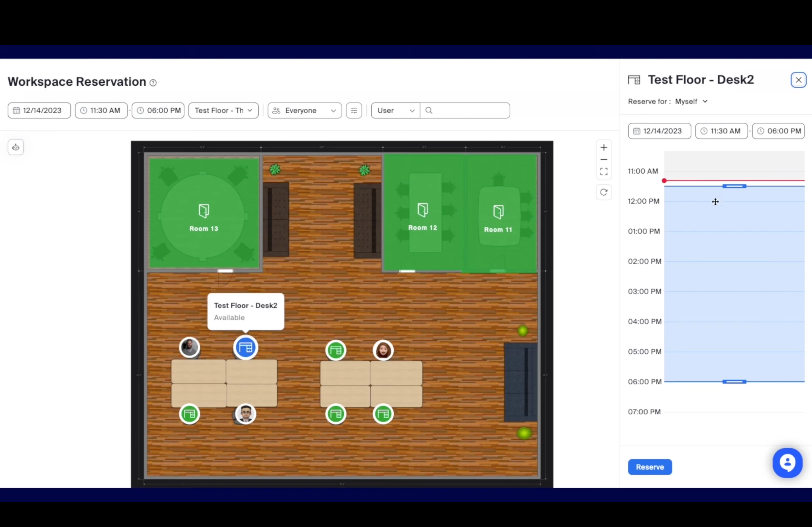Refresh the floor map view
Screen dimensions: 812x527
point(604,192)
